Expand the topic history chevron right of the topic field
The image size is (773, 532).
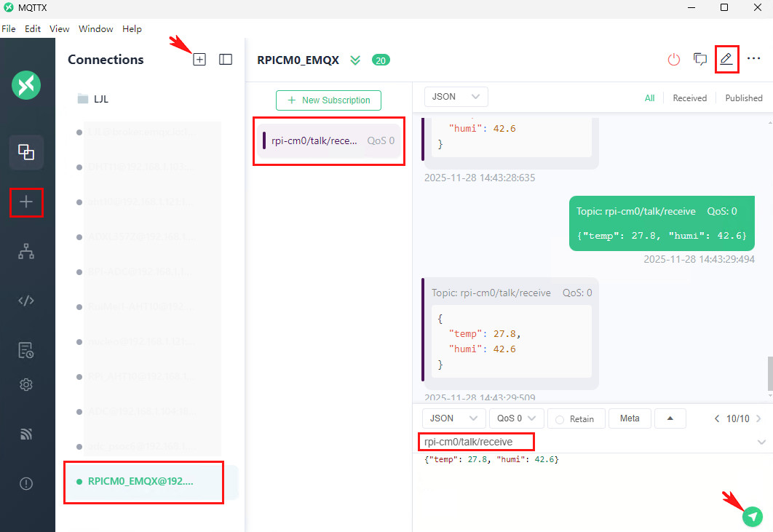click(761, 442)
